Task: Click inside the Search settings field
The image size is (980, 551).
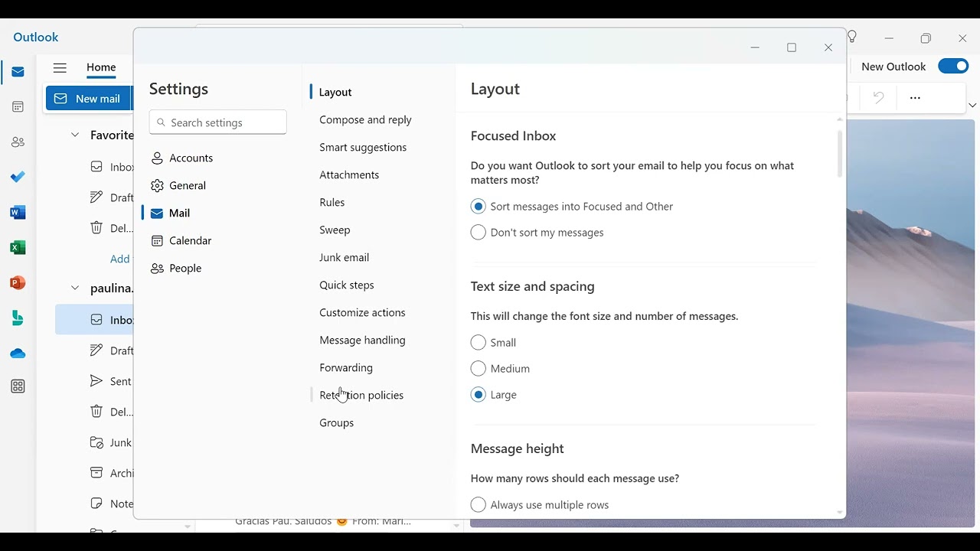Action: [x=218, y=122]
